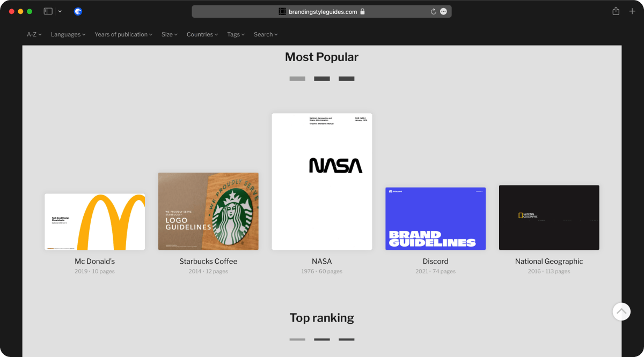Viewport: 644px width, 357px height.
Task: Click the brandingstyleguides.com address field
Action: pyautogui.click(x=321, y=11)
